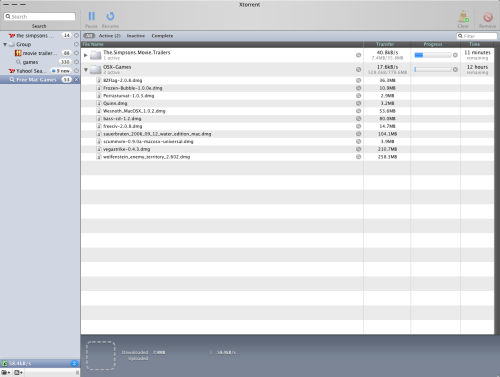
Task: Switch to the Active (2) tab
Action: (x=110, y=36)
